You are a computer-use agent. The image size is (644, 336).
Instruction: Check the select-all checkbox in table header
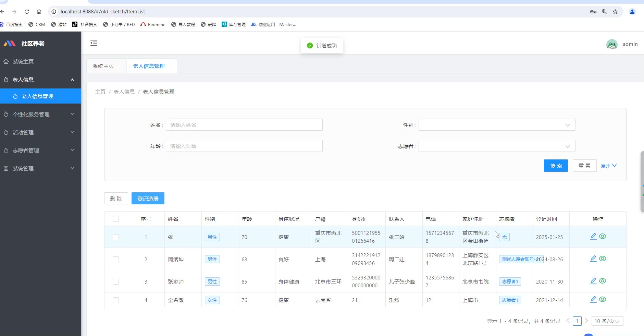pos(116,219)
